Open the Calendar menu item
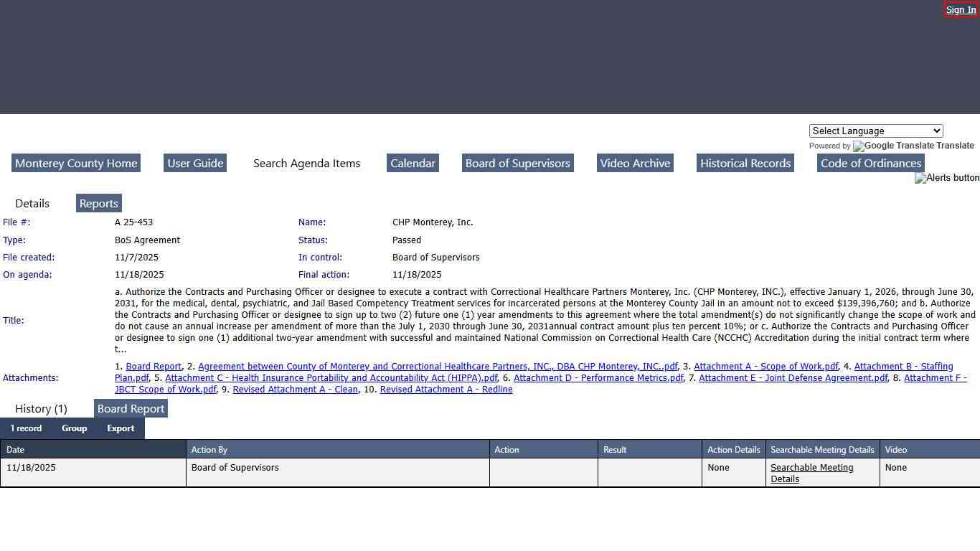The image size is (980, 551). (413, 164)
